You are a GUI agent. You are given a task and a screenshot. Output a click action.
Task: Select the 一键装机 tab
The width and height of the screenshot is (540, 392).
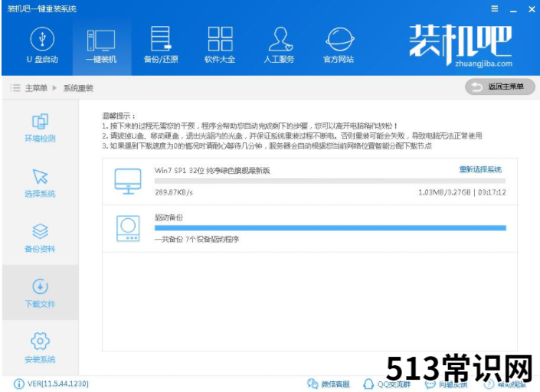tap(102, 45)
